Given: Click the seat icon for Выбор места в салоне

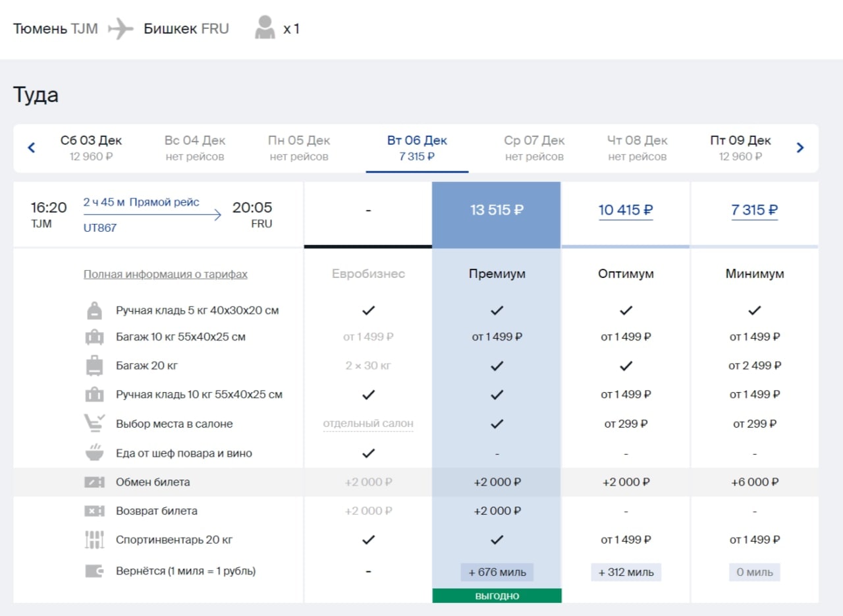Looking at the screenshot, I should pos(95,424).
